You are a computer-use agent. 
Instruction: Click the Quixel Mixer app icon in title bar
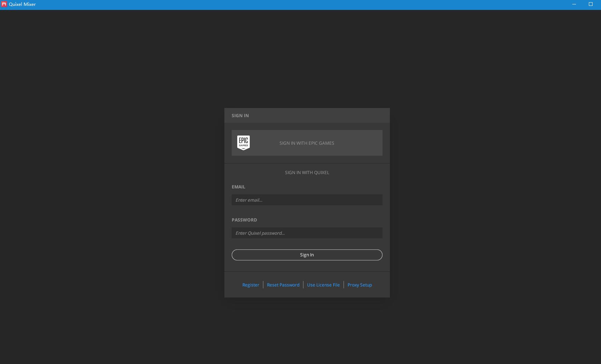(x=4, y=4)
